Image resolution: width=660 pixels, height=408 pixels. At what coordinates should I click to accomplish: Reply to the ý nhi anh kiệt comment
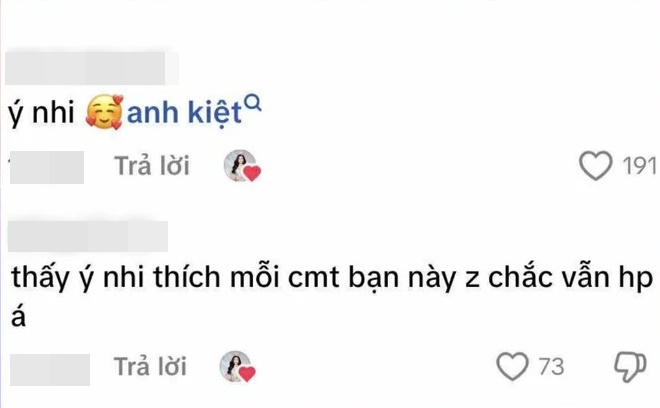(x=152, y=165)
